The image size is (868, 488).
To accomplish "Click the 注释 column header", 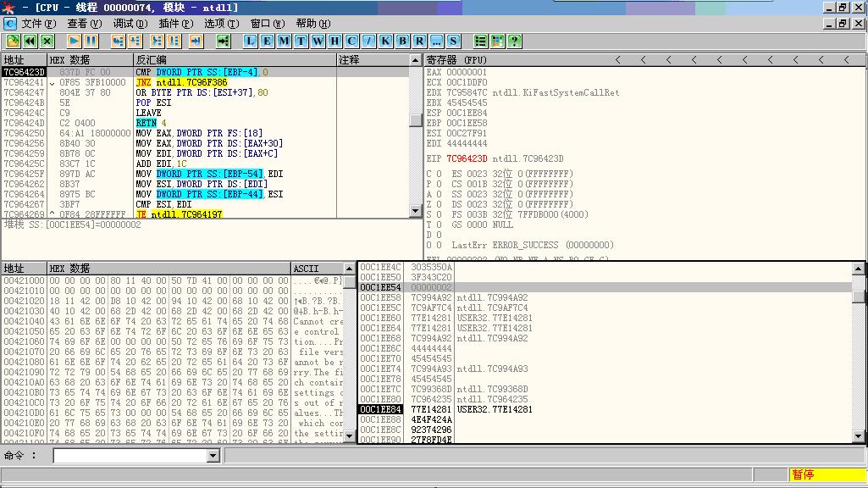I will coord(373,60).
